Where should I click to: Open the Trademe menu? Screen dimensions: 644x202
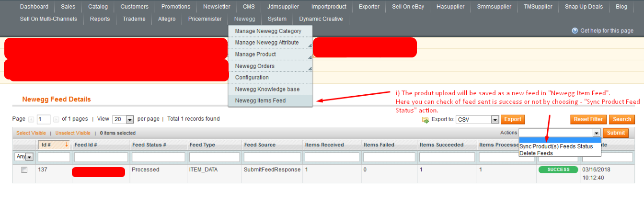click(x=134, y=19)
